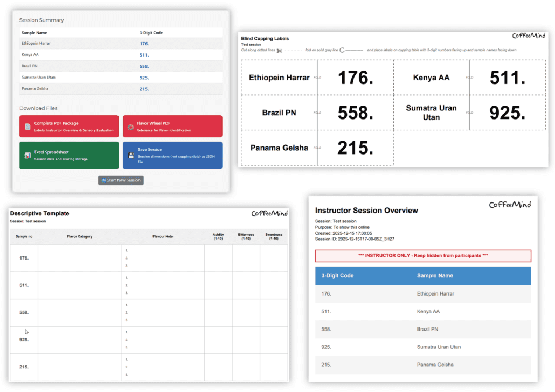Click CoffeeMind logo on Instructor Session Overview
This screenshot has width=555, height=392.
(x=510, y=205)
